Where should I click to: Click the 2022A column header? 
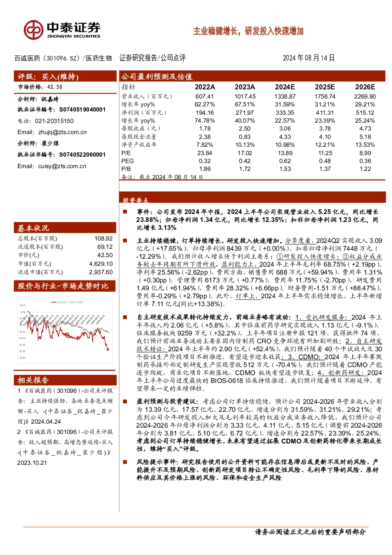[205, 87]
